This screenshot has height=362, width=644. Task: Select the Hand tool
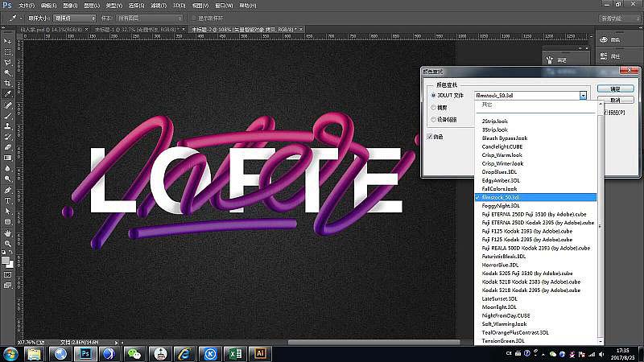click(7, 232)
